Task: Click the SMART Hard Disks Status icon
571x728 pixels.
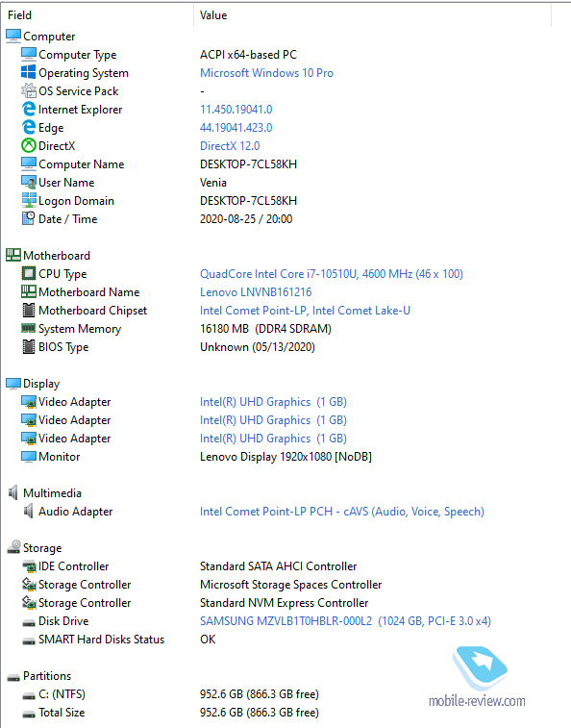Action: tap(28, 640)
